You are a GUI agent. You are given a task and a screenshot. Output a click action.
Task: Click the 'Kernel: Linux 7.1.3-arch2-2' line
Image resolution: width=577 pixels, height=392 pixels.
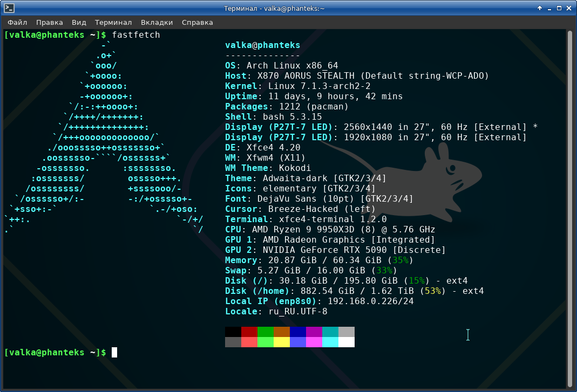point(298,86)
